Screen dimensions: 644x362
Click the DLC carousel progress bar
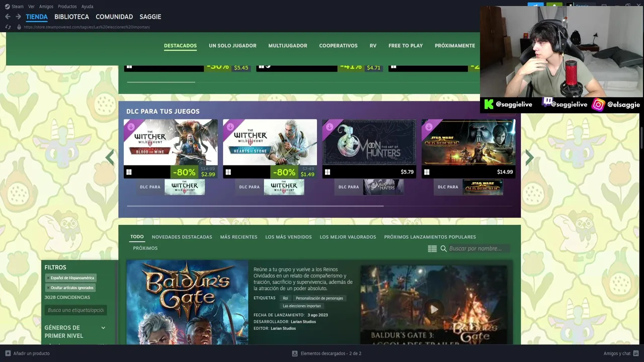(255, 206)
